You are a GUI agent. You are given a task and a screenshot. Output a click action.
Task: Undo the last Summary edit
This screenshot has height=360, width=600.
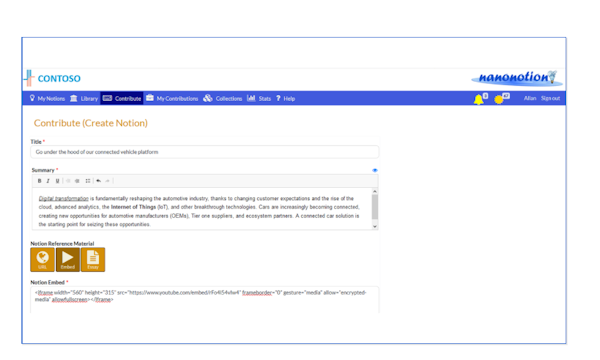[x=98, y=181]
